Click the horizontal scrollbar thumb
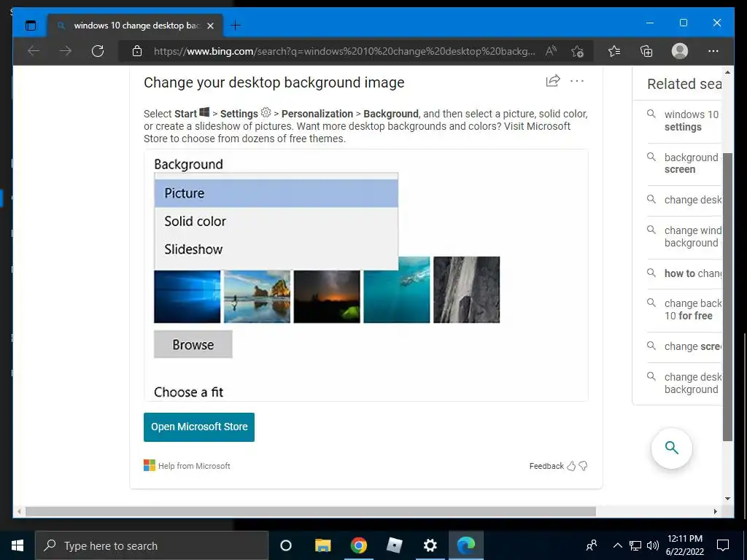 tap(311, 511)
